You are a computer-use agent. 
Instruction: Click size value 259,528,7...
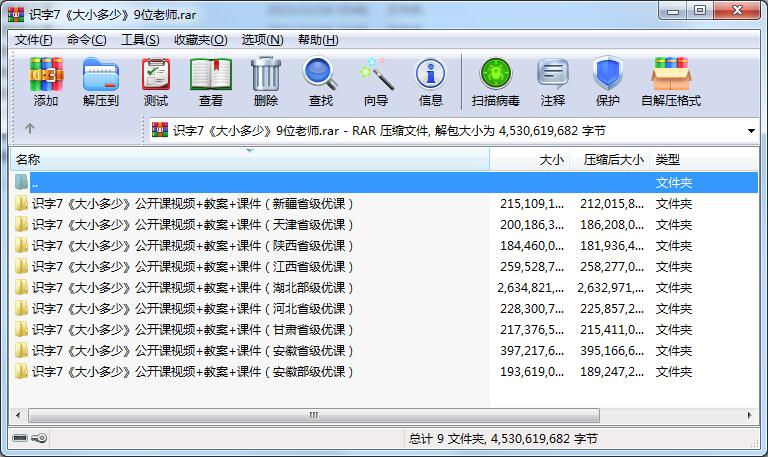point(532,266)
